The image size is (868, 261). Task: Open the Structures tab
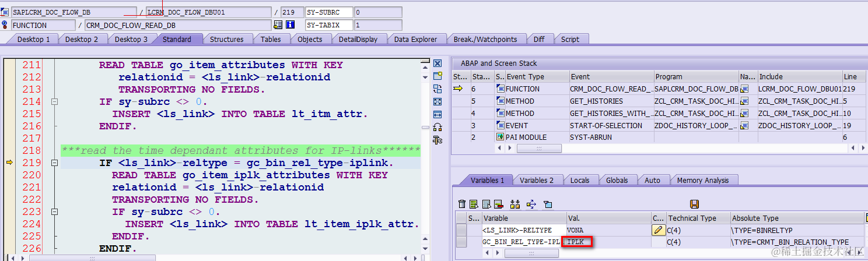pos(226,39)
